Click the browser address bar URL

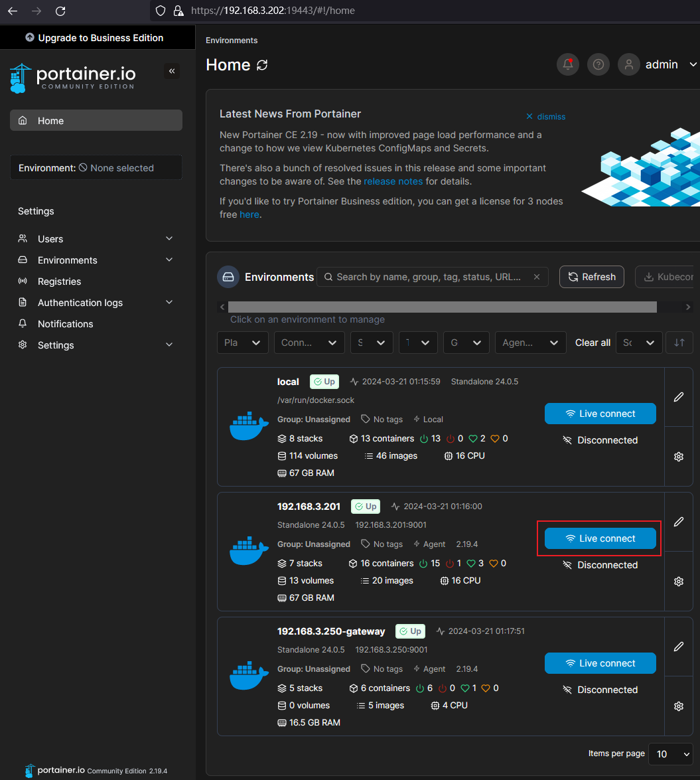[273, 11]
